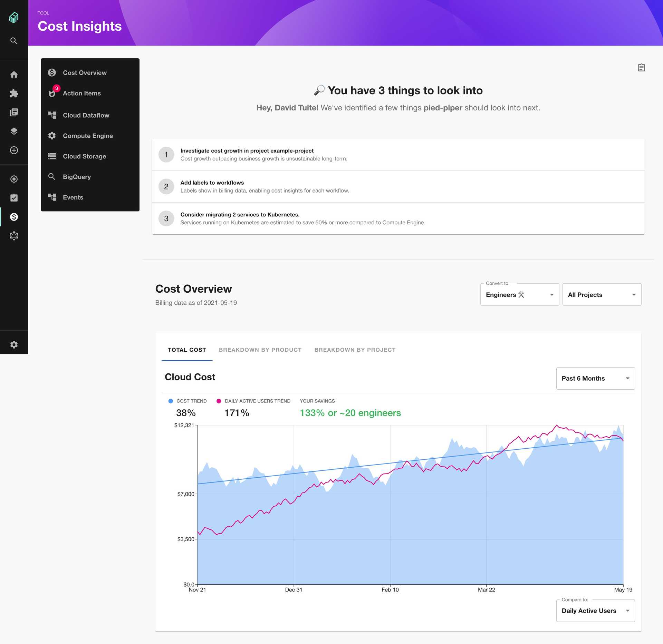663x644 pixels.
Task: Click the Daily Active Users pink legend dot
Action: point(219,401)
